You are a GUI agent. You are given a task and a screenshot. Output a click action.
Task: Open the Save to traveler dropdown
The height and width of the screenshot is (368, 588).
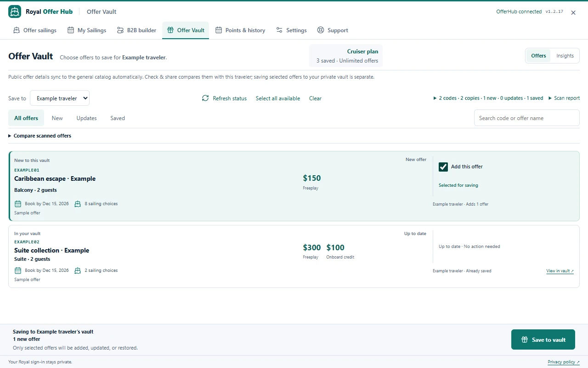pos(60,98)
